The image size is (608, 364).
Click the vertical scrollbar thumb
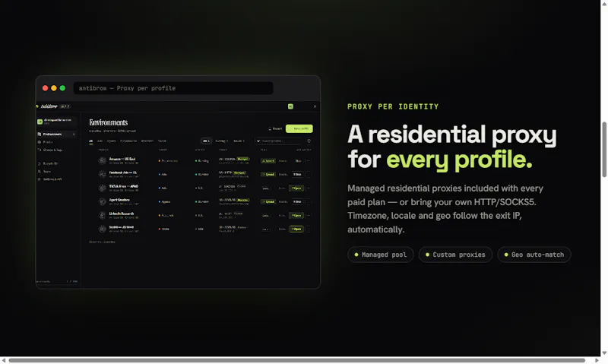tap(604, 150)
